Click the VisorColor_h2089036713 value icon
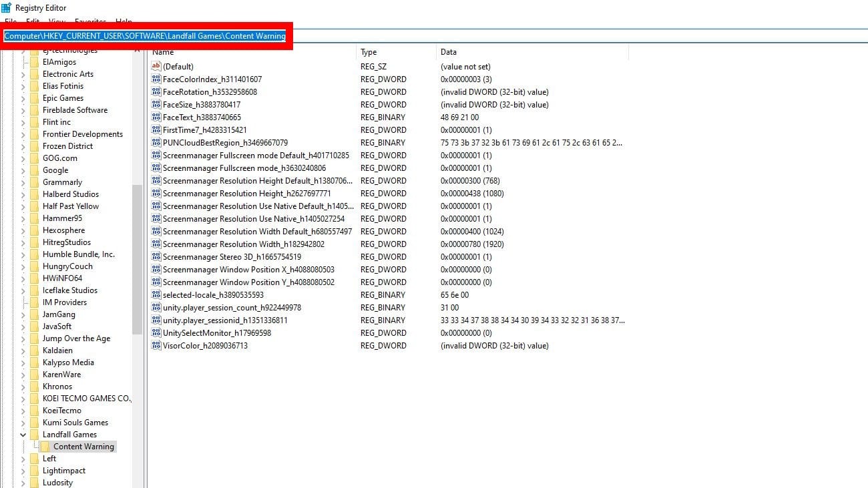The width and height of the screenshot is (868, 488). pyautogui.click(x=156, y=345)
